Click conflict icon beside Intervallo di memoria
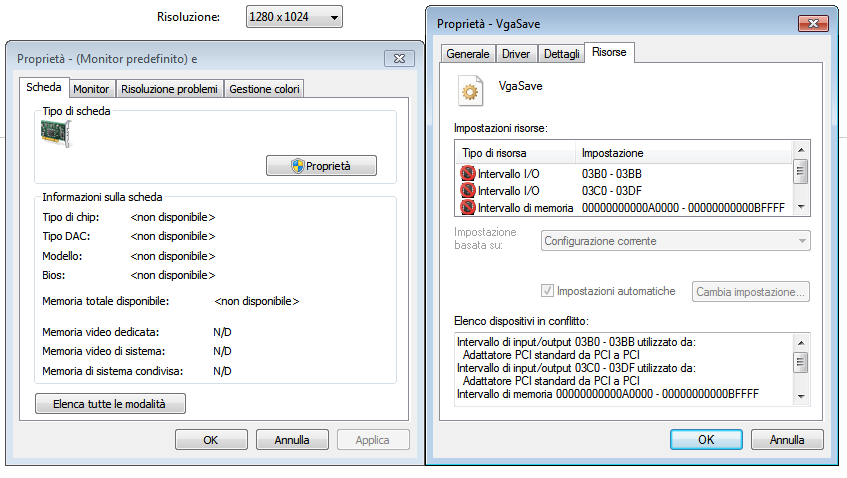The height and width of the screenshot is (478, 847). [468, 207]
